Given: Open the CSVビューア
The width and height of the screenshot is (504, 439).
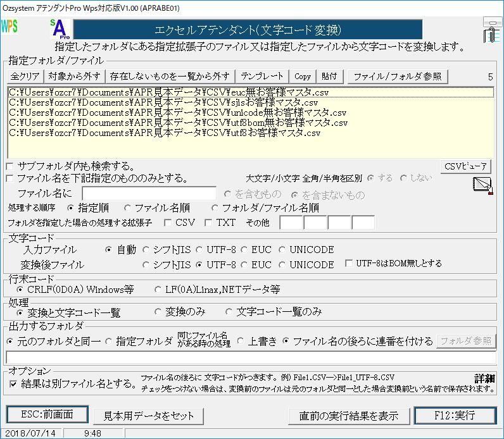Looking at the screenshot, I should click(x=466, y=166).
